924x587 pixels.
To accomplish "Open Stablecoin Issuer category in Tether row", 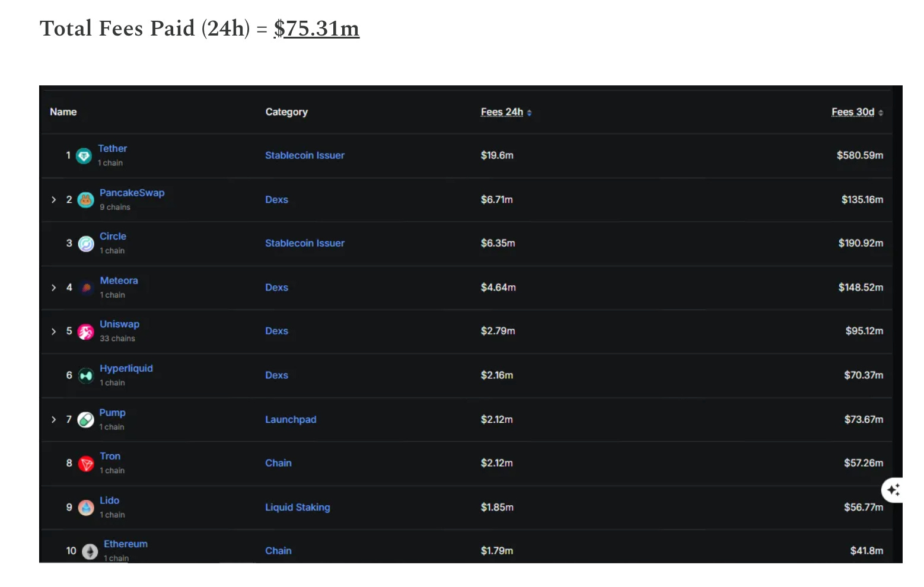I will click(x=305, y=155).
